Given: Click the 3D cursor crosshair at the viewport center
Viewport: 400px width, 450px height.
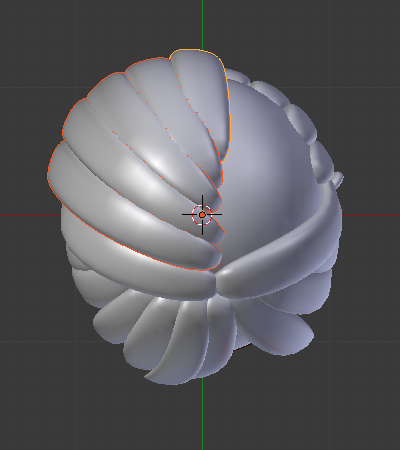Looking at the screenshot, I should coord(202,215).
